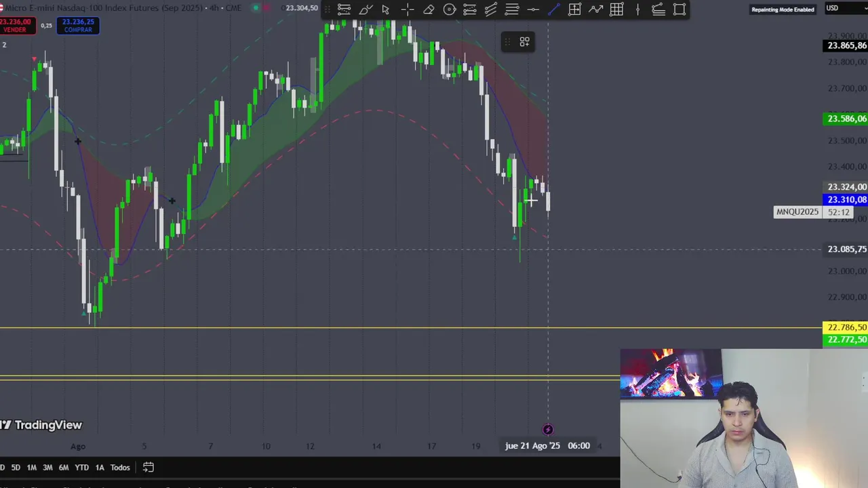Viewport: 868px width, 488px height.
Task: Set range to 3M
Action: click(47, 468)
